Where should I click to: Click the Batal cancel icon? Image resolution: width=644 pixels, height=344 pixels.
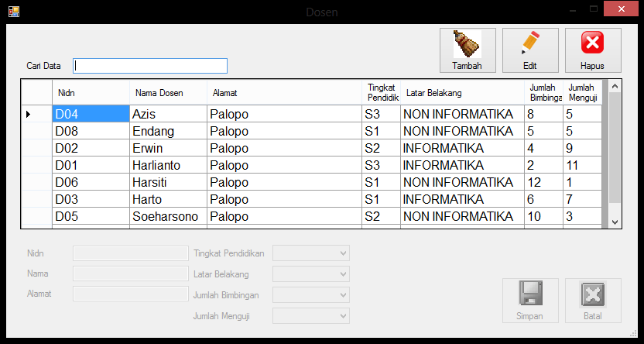(592, 294)
